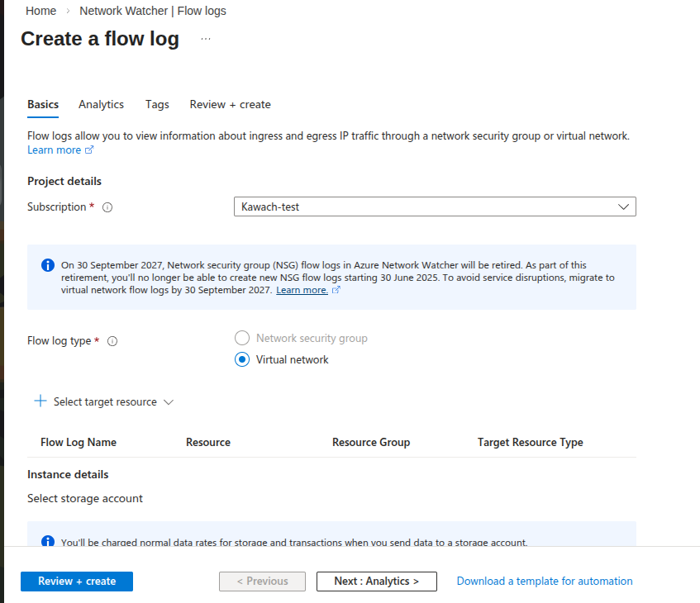Click Next : Analytics to proceed
700x603 pixels.
point(376,581)
